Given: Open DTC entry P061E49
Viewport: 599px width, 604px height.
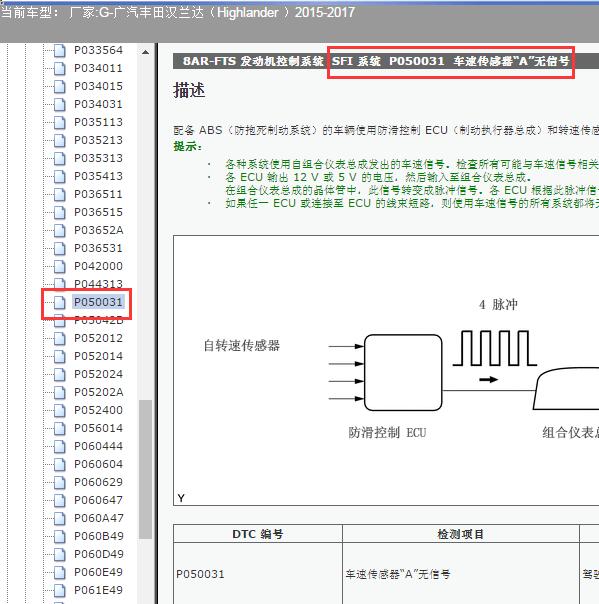Looking at the screenshot, I should 98,590.
